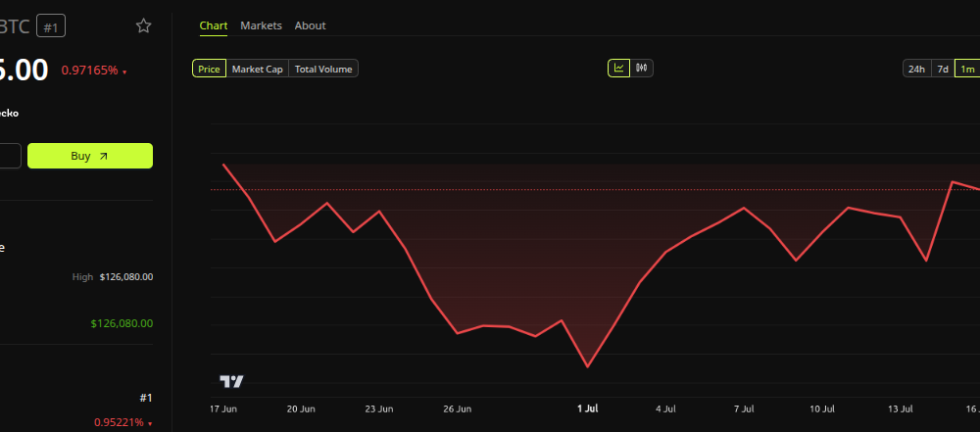Click the Chart tab
Viewport: 980px width, 432px height.
213,25
